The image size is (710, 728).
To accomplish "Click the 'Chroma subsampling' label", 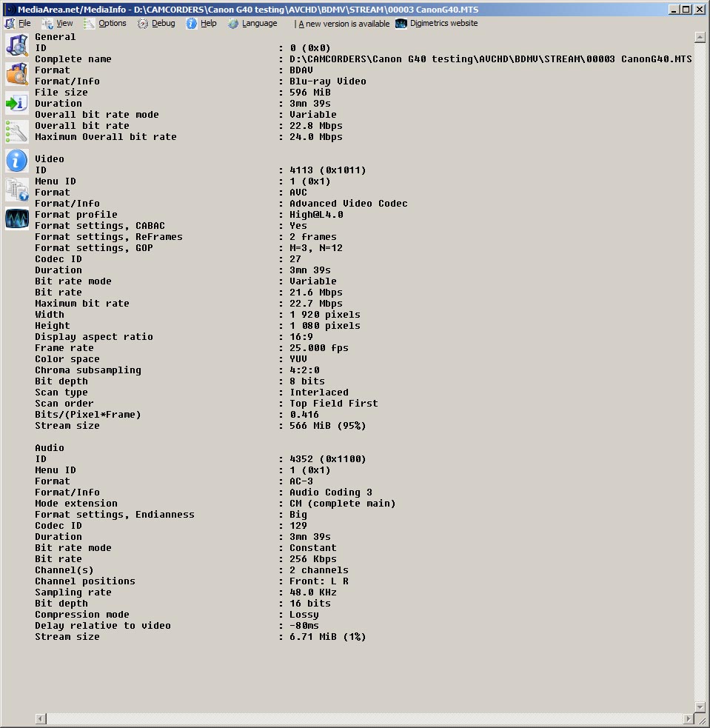I will [88, 370].
